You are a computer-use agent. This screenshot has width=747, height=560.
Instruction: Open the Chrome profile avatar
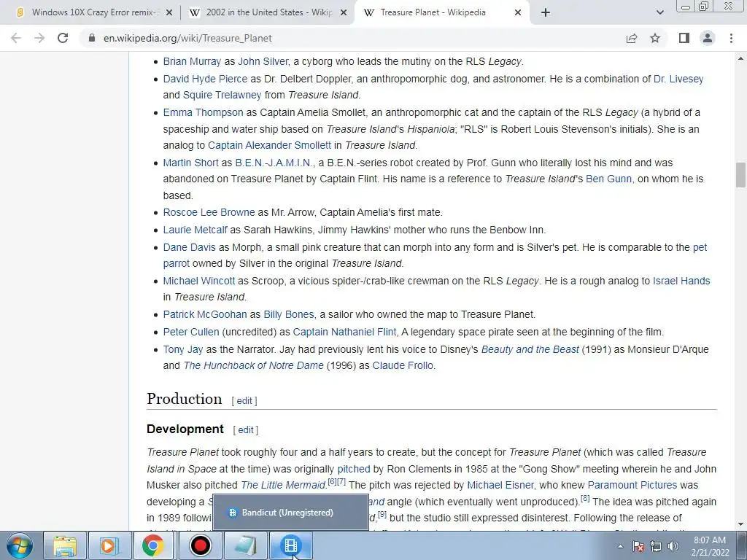tap(708, 38)
